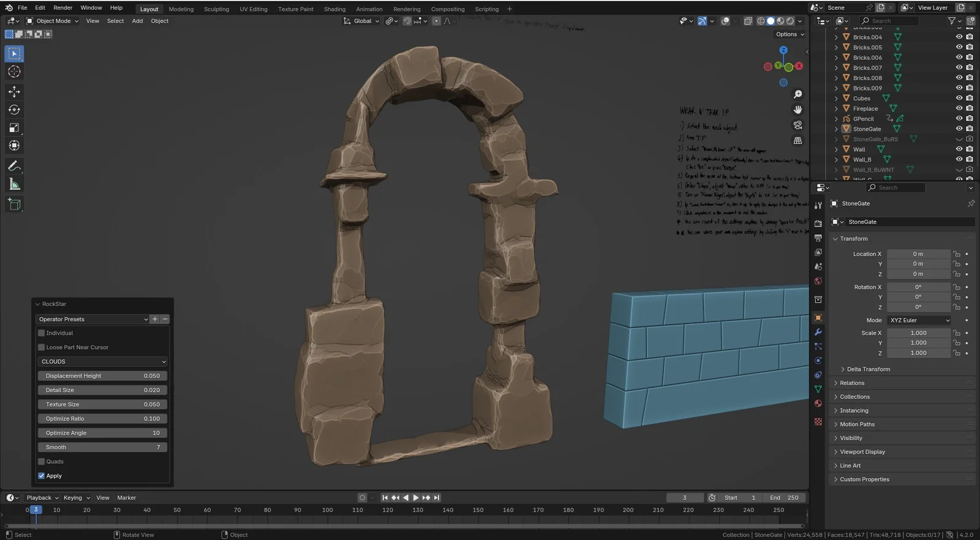Click the Options button in viewport
Screen dimensions: 980x540
coord(790,34)
